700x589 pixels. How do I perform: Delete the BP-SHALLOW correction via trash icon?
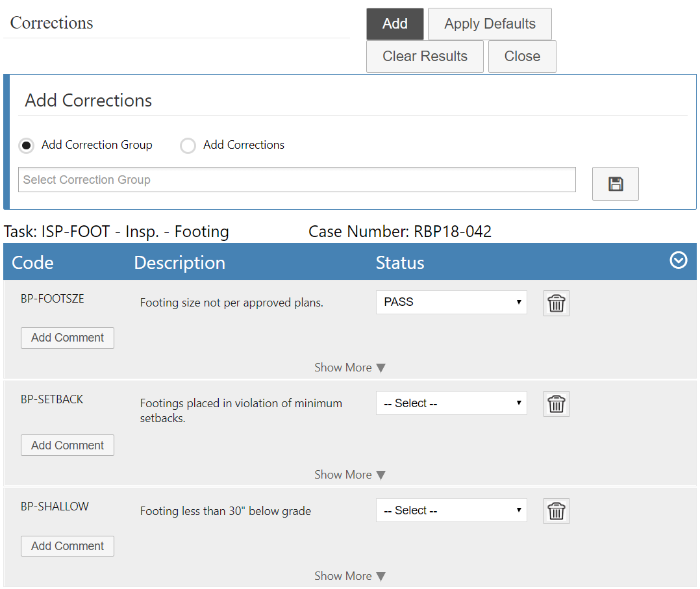pos(556,511)
